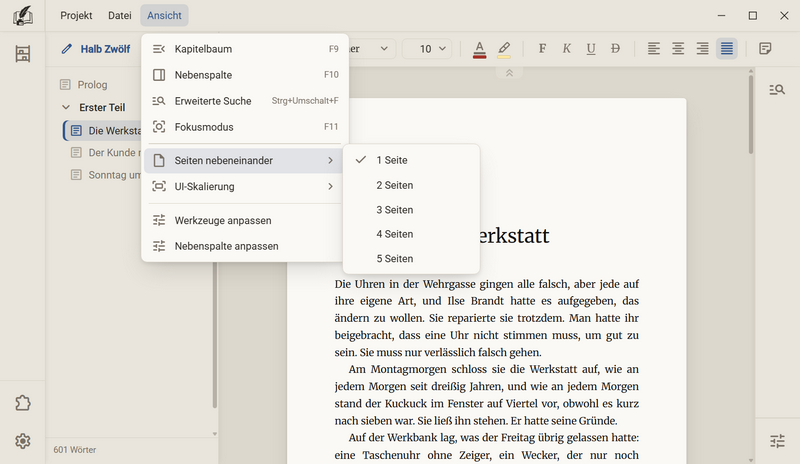Open the comment note icon in toolbar
Screen dimensions: 800x464
click(x=765, y=49)
